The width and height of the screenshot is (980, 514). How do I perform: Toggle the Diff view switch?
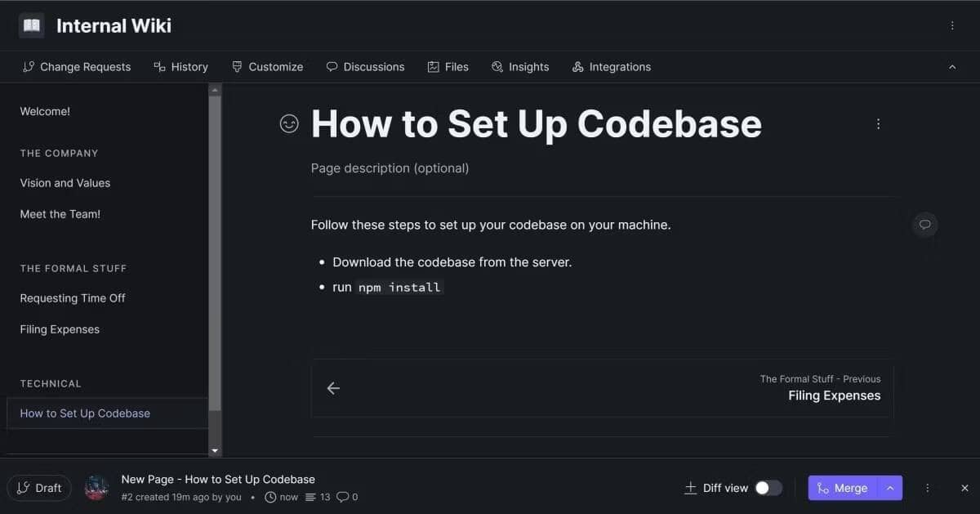(x=768, y=488)
